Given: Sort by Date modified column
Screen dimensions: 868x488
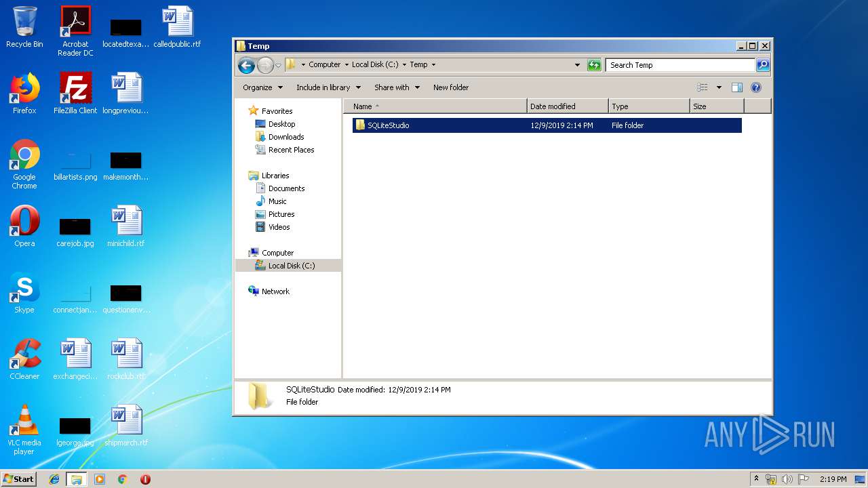Looking at the screenshot, I should [x=568, y=106].
